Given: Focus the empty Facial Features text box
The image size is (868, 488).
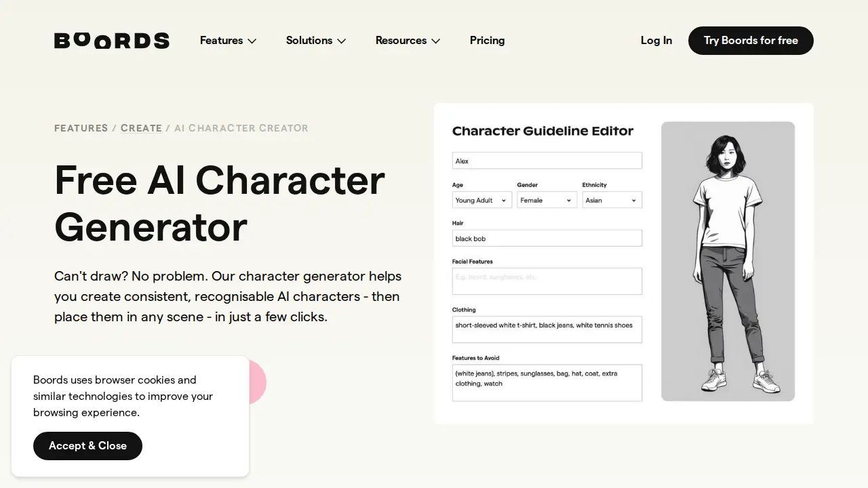Looking at the screenshot, I should [547, 281].
